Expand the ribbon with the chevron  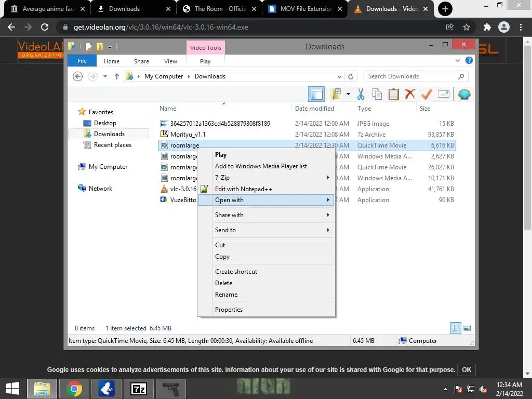click(457, 60)
